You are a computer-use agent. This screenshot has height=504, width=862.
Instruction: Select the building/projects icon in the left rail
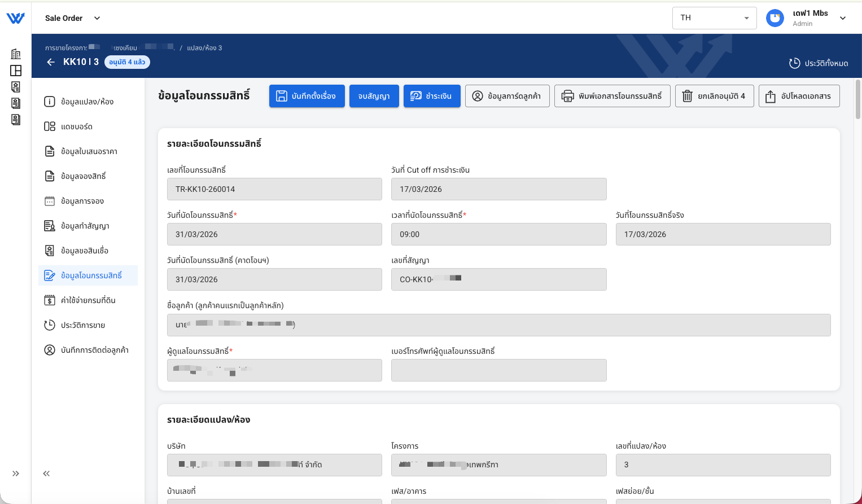pos(15,54)
